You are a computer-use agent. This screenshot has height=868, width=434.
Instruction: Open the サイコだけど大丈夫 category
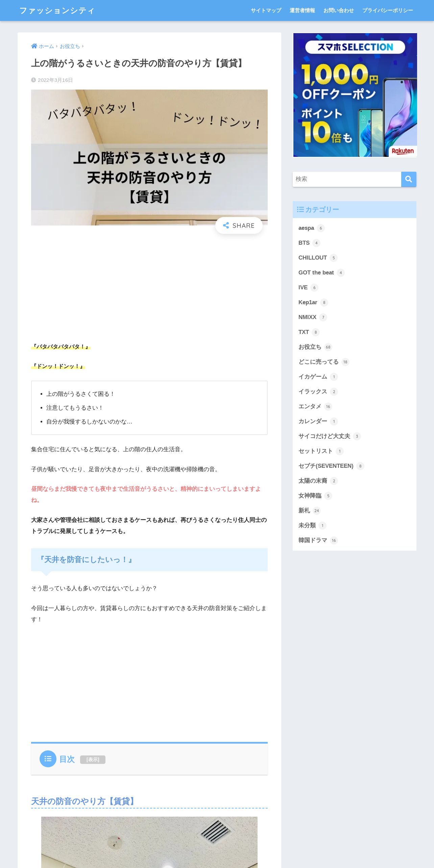324,436
